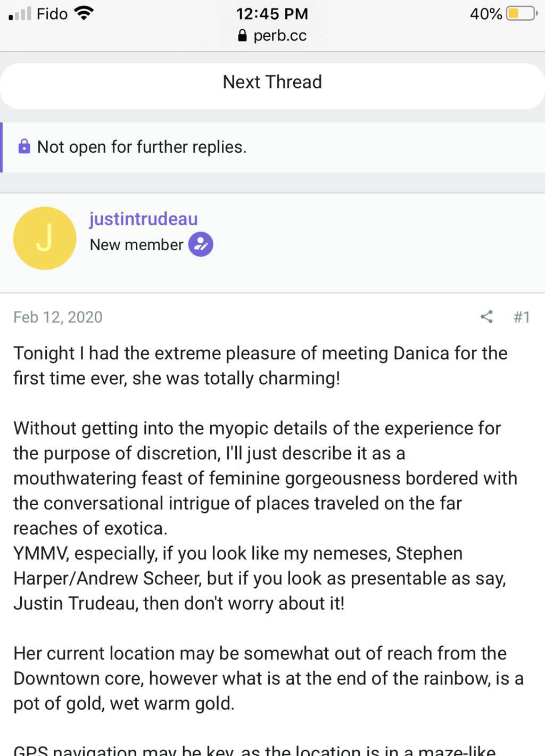The width and height of the screenshot is (545, 756).
Task: Tap the perb.cc address in the URL bar
Action: [x=280, y=36]
